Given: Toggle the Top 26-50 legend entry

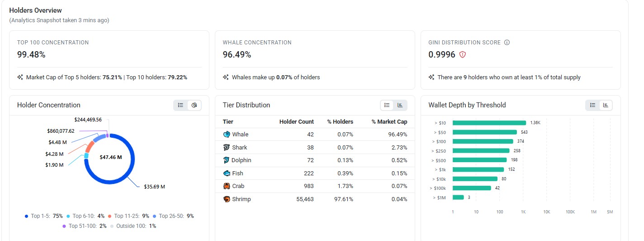Looking at the screenshot, I should click(173, 216).
